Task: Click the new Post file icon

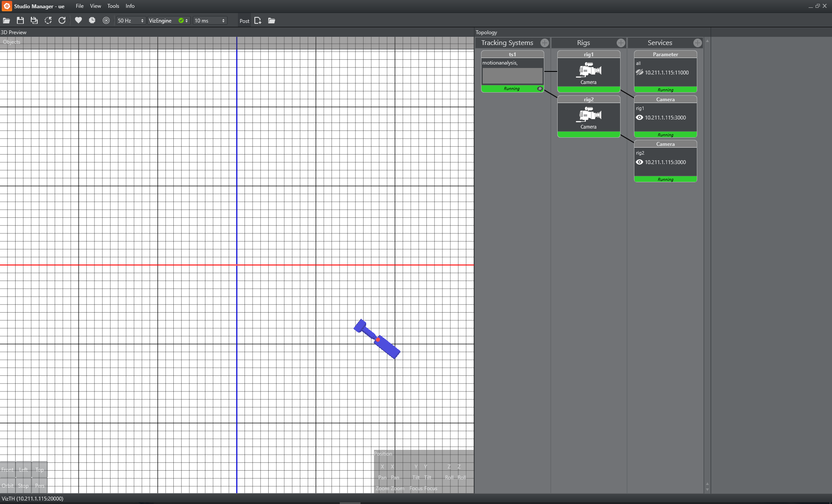Action: pyautogui.click(x=258, y=20)
